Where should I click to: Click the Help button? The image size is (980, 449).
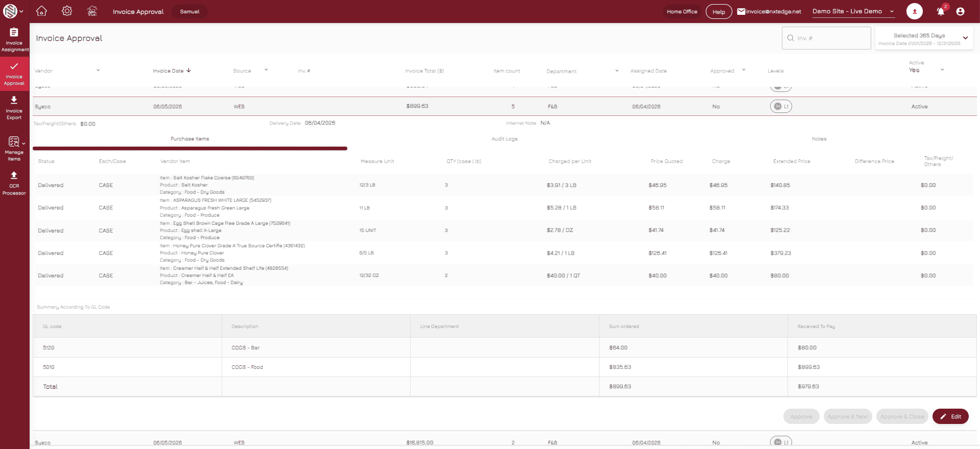(719, 12)
